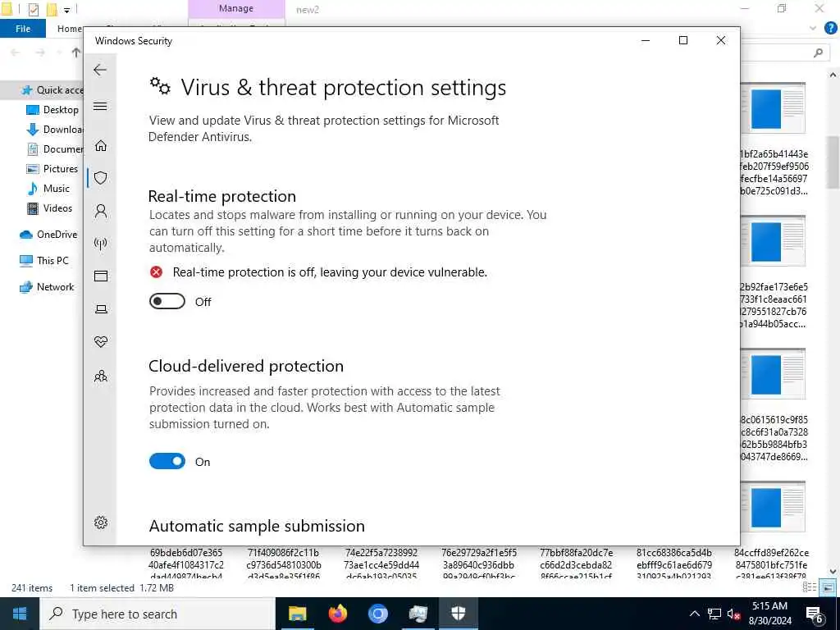Select file named 81cc68386ca5d4b
Image resolution: width=840 pixels, height=630 pixels.
point(674,564)
